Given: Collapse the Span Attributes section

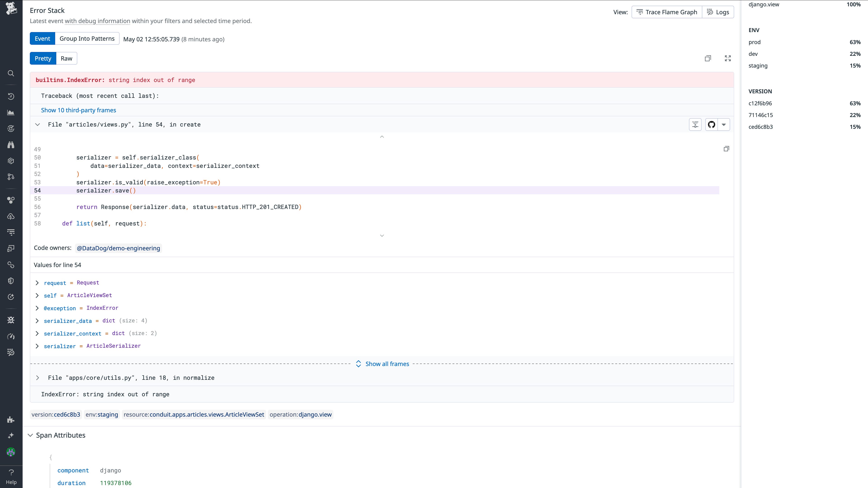Looking at the screenshot, I should [x=30, y=435].
